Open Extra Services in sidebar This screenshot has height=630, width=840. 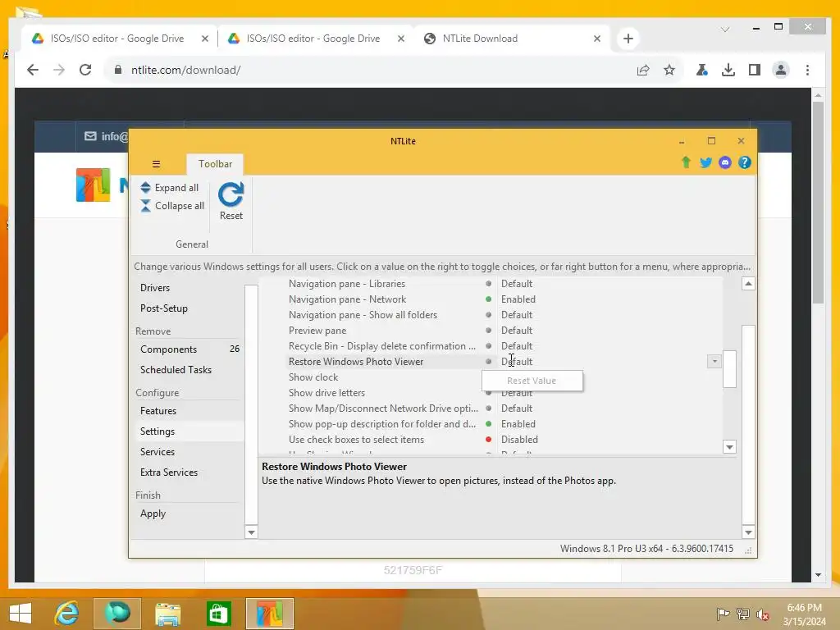[x=169, y=472]
